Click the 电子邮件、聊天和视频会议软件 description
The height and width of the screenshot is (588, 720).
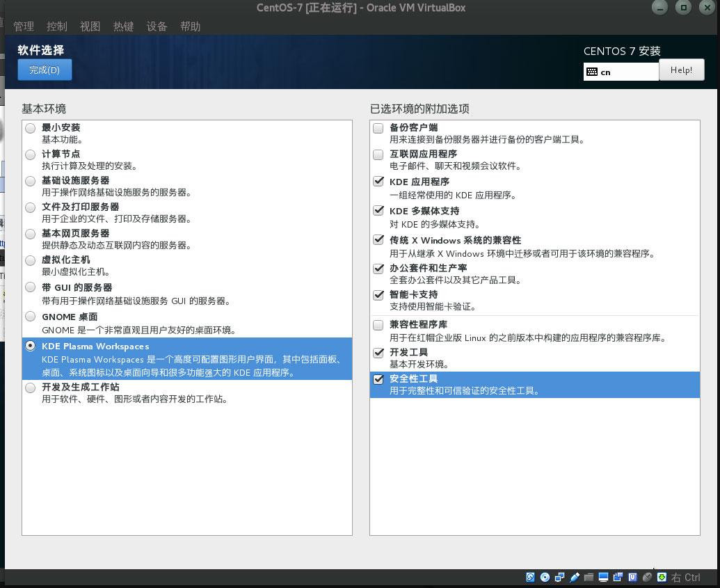[x=455, y=166]
